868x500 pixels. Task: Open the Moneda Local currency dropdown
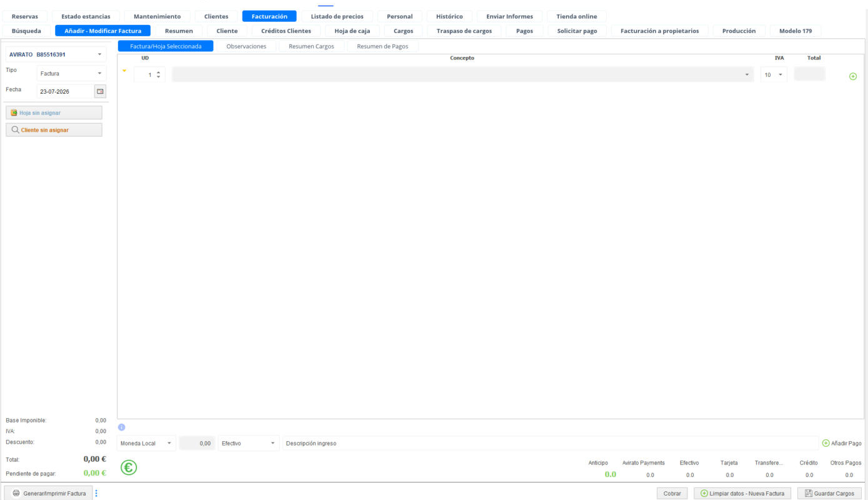(146, 443)
